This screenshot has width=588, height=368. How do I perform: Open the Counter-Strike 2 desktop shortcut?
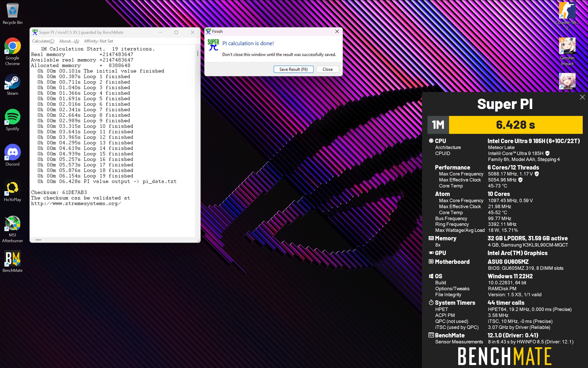pos(567,16)
